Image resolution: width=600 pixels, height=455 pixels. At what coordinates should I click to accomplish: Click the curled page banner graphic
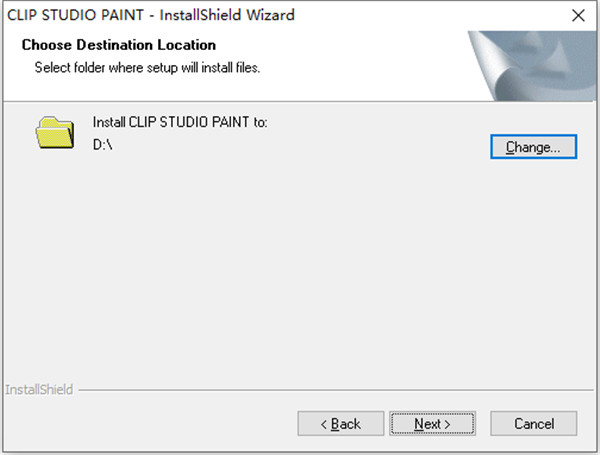[x=532, y=66]
